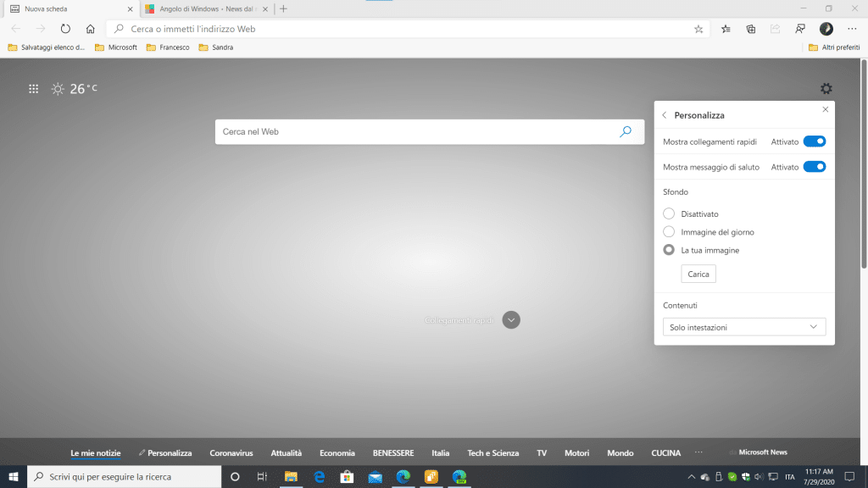868x488 pixels.
Task: Click the Cerca nel Web search field
Action: click(x=415, y=132)
